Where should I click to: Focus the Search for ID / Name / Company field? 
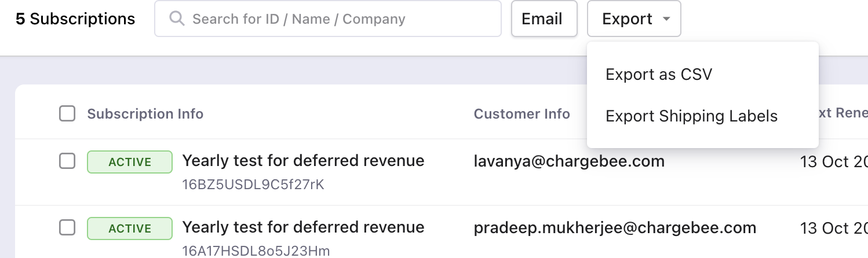[x=328, y=19]
